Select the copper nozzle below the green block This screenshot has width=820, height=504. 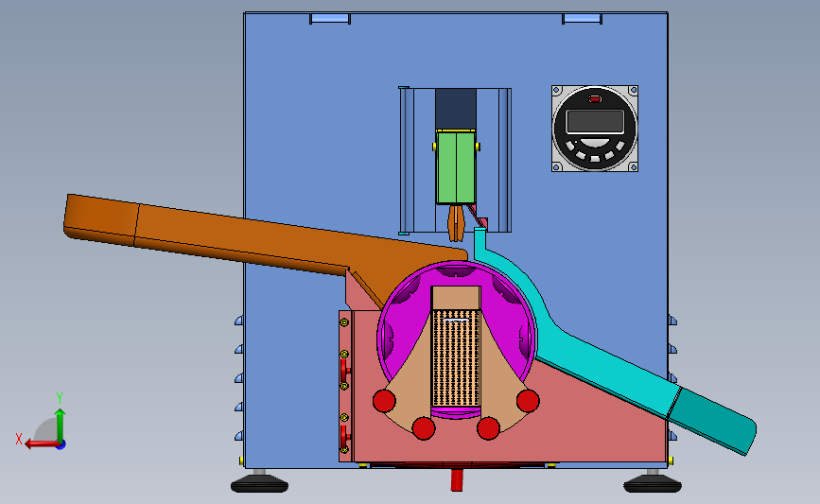point(456,223)
